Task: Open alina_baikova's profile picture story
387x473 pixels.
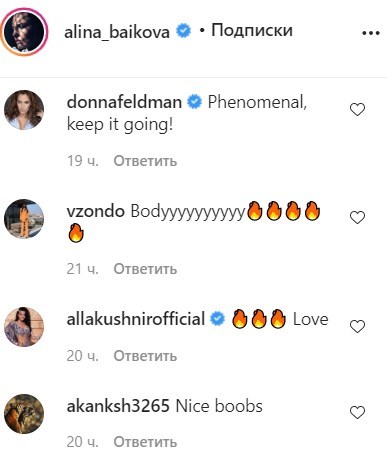Action: click(24, 32)
